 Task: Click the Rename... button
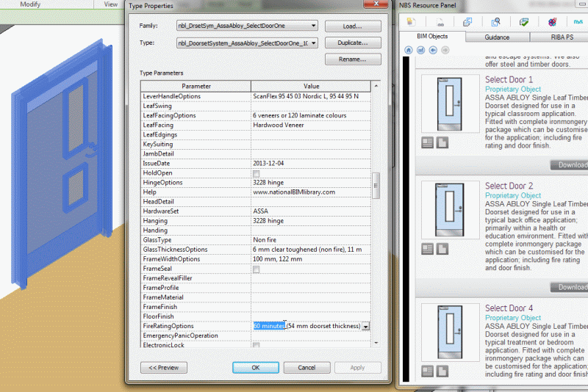click(353, 59)
